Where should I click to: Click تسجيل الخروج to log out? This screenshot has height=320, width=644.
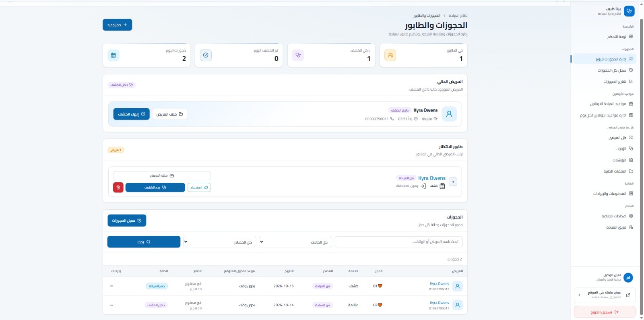[x=605, y=312]
